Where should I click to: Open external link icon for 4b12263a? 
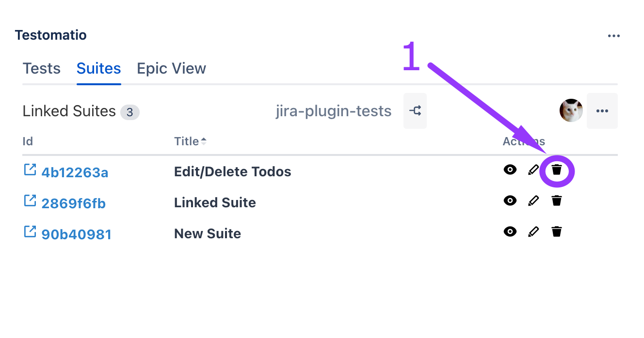[30, 170]
